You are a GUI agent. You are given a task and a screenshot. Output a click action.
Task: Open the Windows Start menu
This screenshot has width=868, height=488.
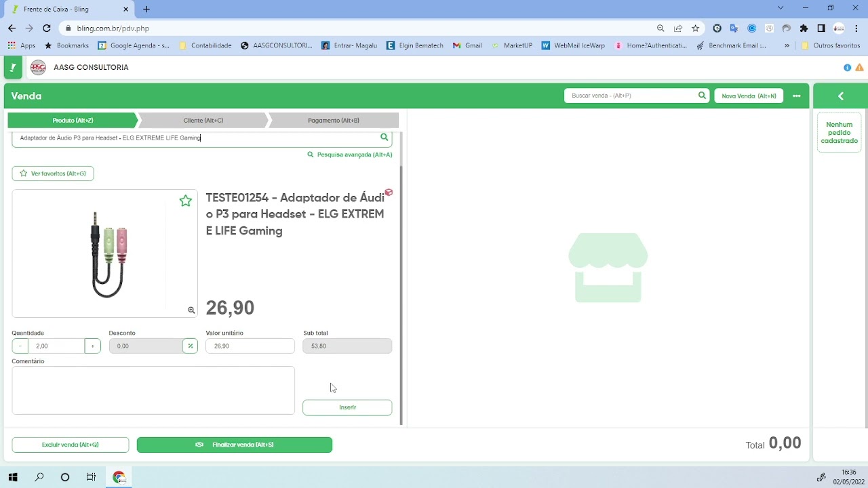(13, 477)
